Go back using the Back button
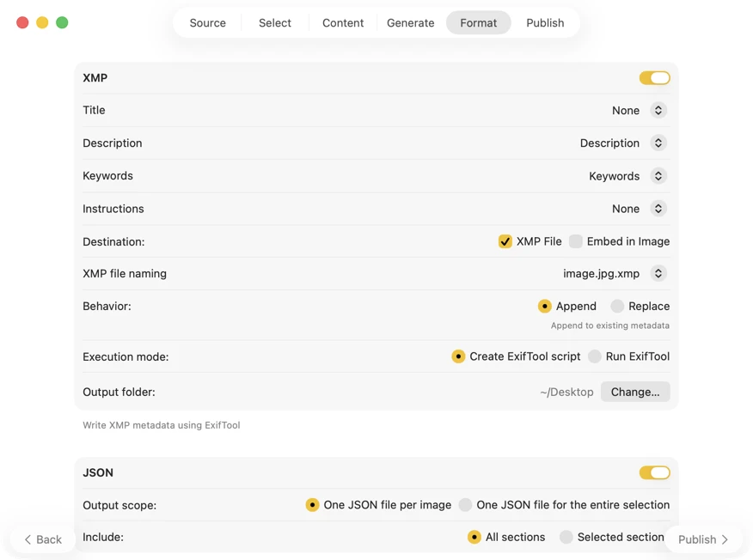753x560 pixels. tap(43, 539)
